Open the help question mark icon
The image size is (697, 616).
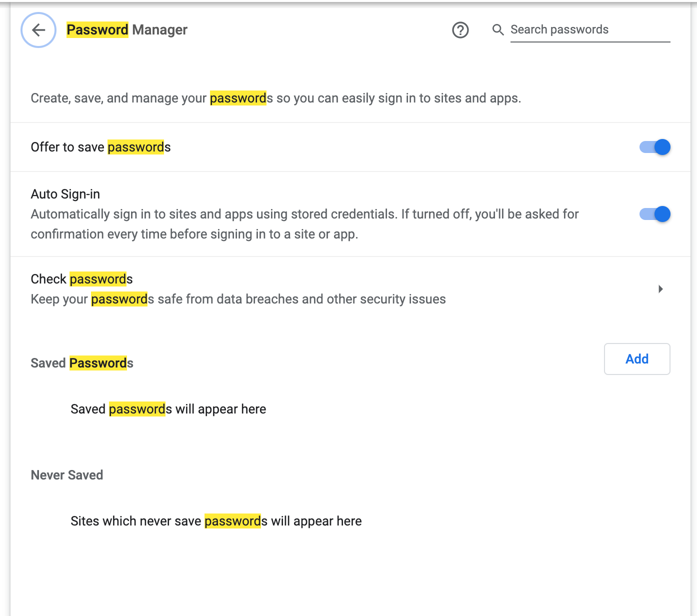click(x=460, y=30)
